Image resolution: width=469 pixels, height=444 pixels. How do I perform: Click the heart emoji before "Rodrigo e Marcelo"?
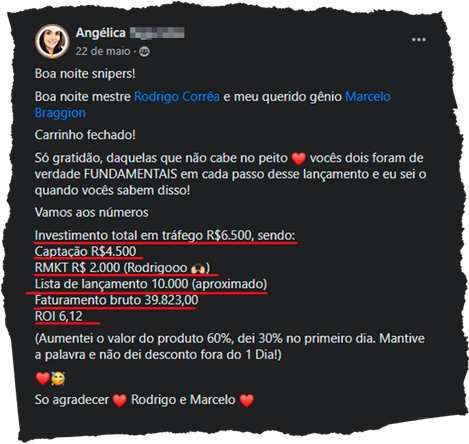pos(119,400)
